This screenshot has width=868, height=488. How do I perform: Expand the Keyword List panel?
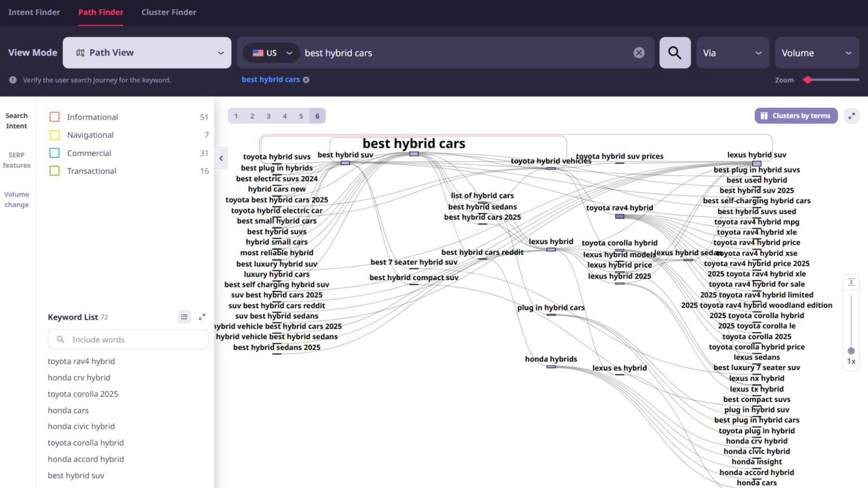tap(202, 317)
